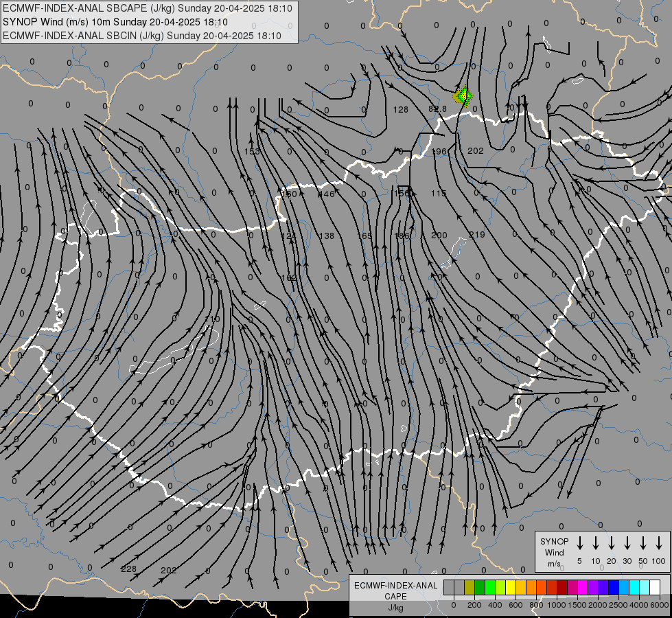Select the bright magenta CAPE swatch
Screen dimensions: 672x618
tap(583, 588)
